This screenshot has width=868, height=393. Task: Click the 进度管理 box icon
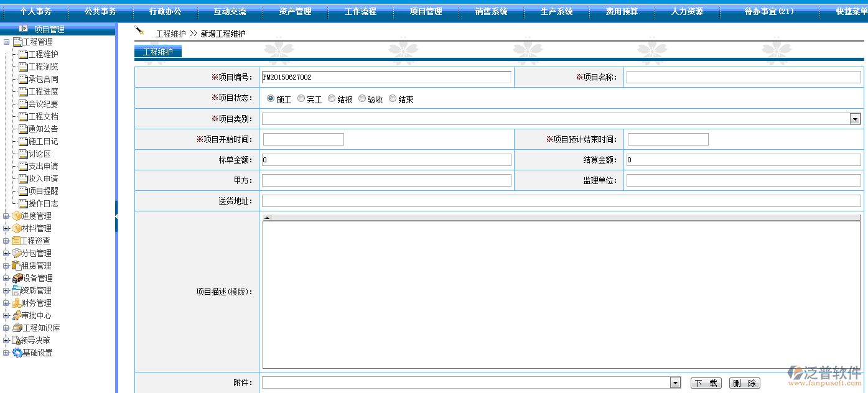tap(17, 216)
